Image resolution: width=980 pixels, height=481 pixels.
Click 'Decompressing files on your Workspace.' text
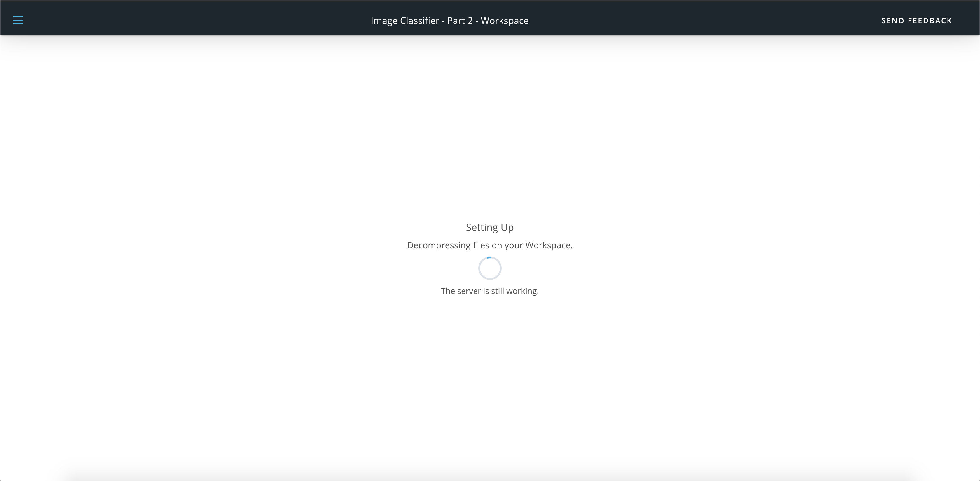[x=490, y=245]
